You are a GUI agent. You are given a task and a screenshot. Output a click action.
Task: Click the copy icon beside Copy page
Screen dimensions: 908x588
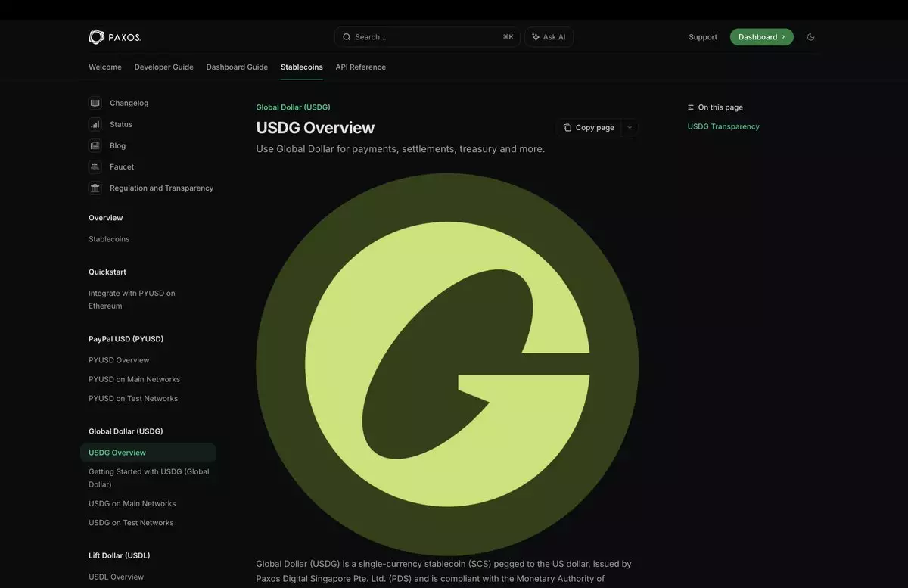click(x=567, y=128)
